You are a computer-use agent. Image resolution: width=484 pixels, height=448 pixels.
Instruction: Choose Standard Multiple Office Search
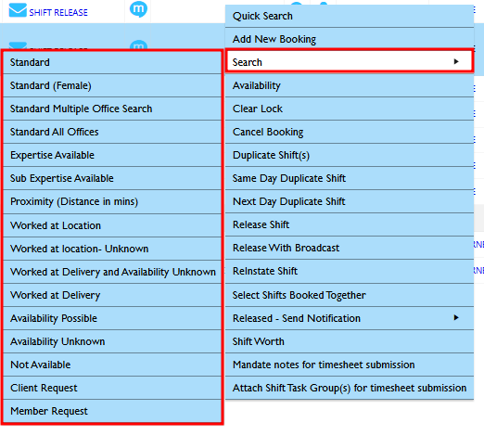coord(112,109)
